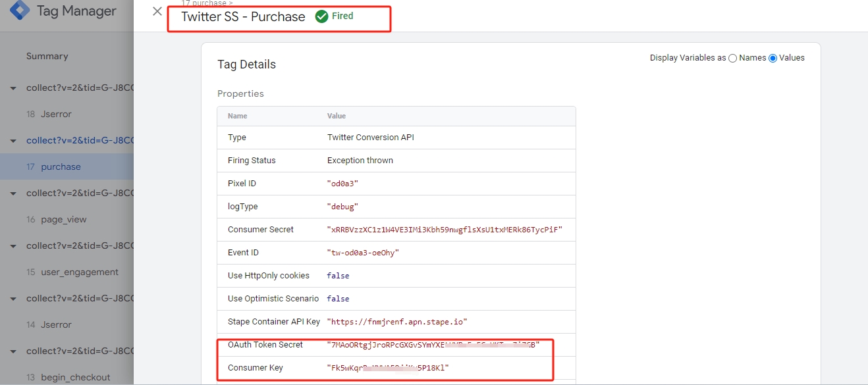This screenshot has height=385, width=868.
Task: Select the Values display radio button
Action: click(773, 58)
